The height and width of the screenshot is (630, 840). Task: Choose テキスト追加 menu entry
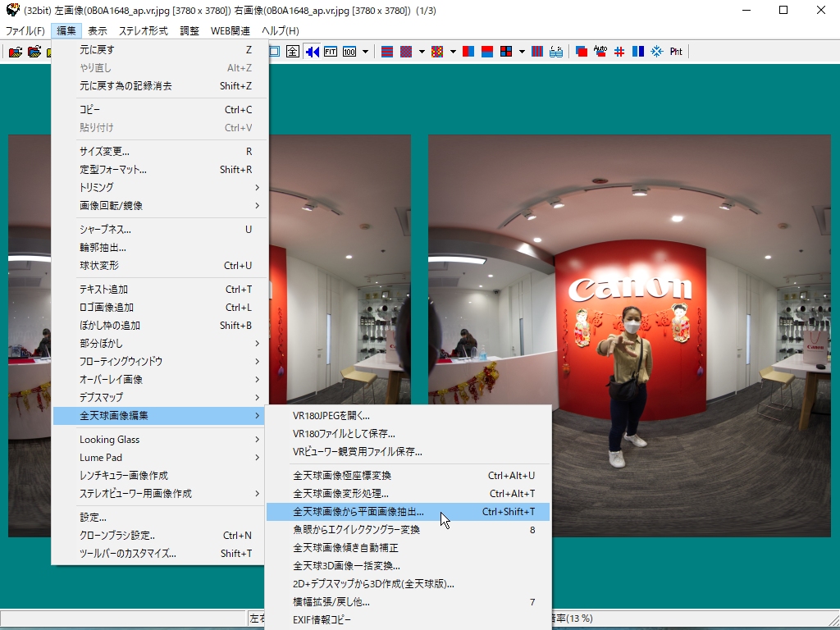pos(160,290)
